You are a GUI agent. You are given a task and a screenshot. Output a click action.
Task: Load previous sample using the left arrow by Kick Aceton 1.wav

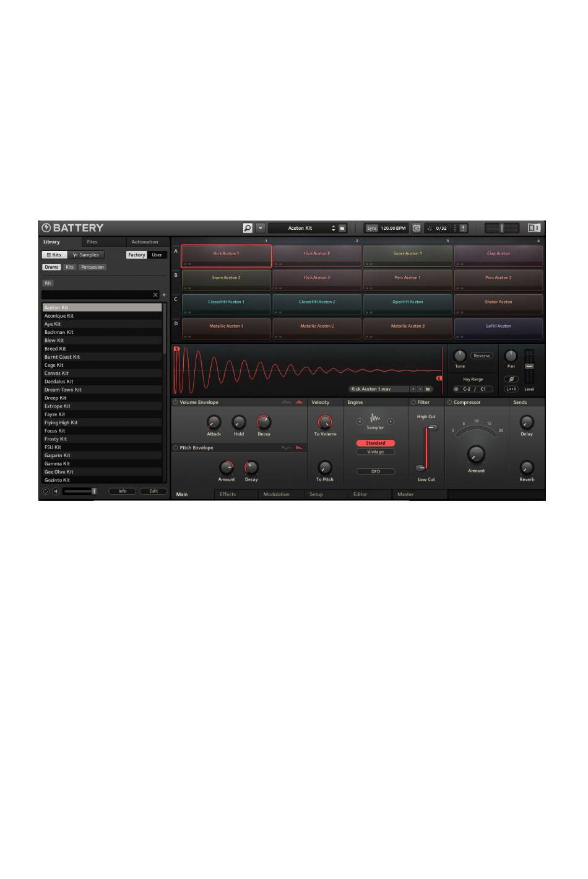click(413, 389)
